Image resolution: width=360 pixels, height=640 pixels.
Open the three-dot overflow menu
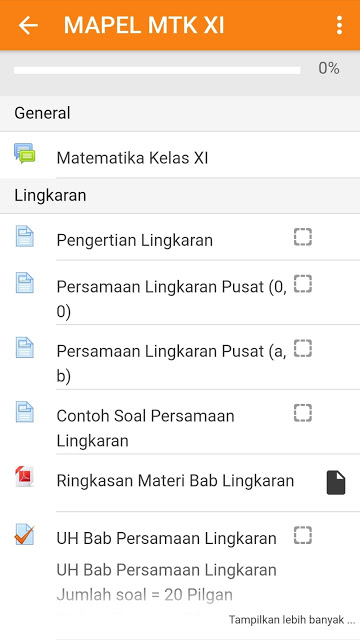pos(339,25)
